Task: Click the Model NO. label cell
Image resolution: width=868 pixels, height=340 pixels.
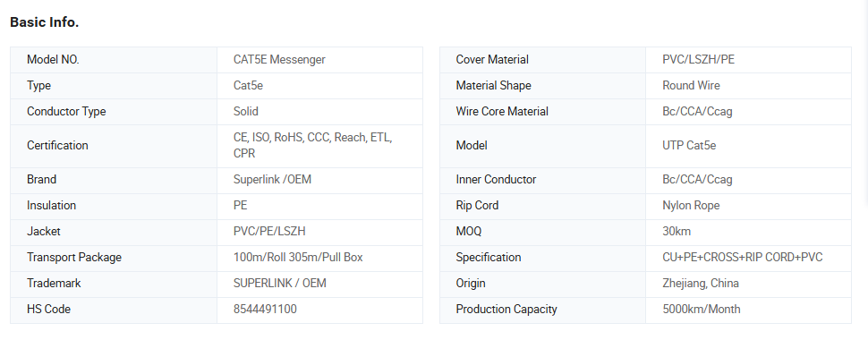Action: point(114,60)
